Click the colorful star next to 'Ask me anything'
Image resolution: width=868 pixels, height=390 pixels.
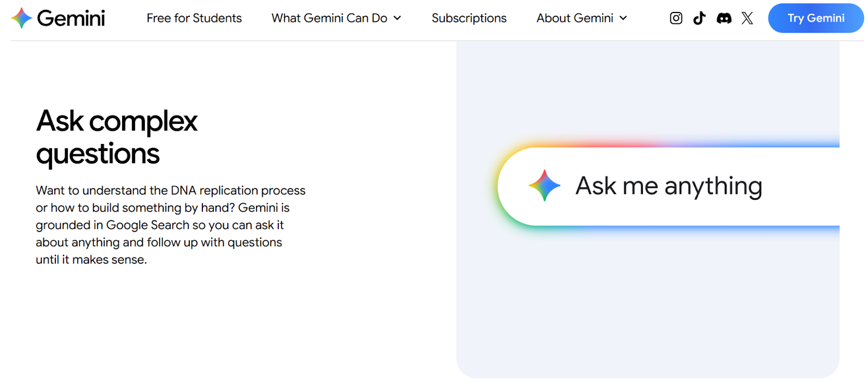click(544, 186)
